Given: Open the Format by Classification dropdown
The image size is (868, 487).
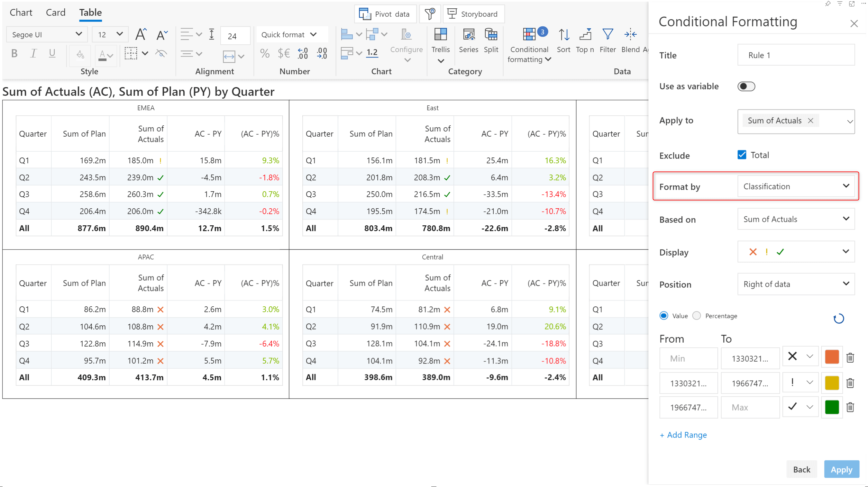Looking at the screenshot, I should (796, 186).
